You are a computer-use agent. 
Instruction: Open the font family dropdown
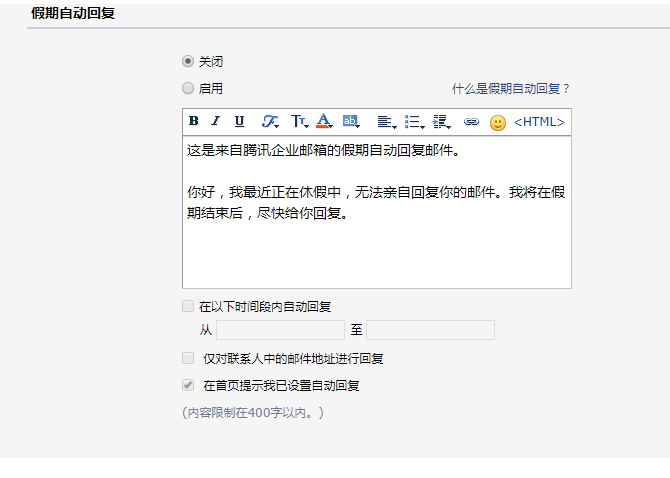point(270,122)
